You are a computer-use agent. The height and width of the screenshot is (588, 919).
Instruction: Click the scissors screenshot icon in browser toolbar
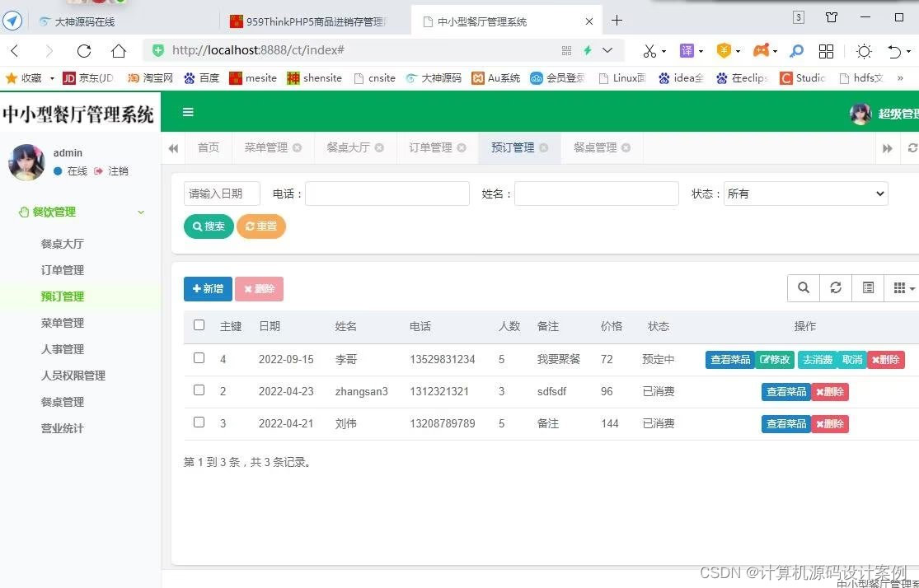pos(649,51)
